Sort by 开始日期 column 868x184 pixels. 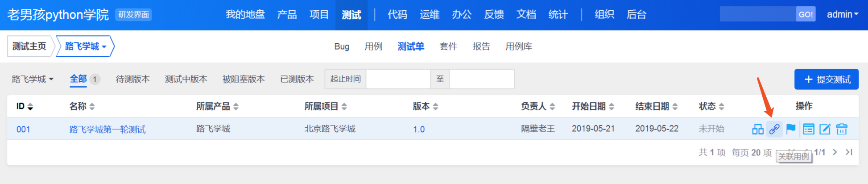[593, 106]
